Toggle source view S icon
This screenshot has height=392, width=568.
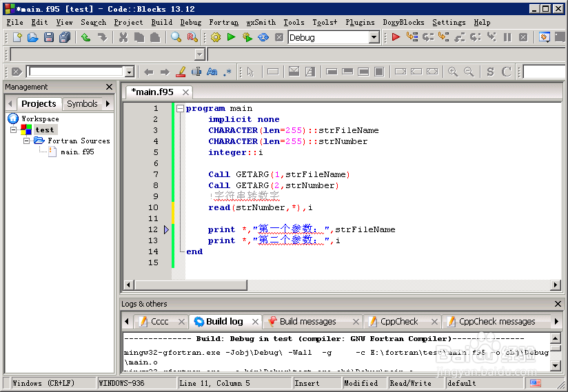click(x=490, y=72)
